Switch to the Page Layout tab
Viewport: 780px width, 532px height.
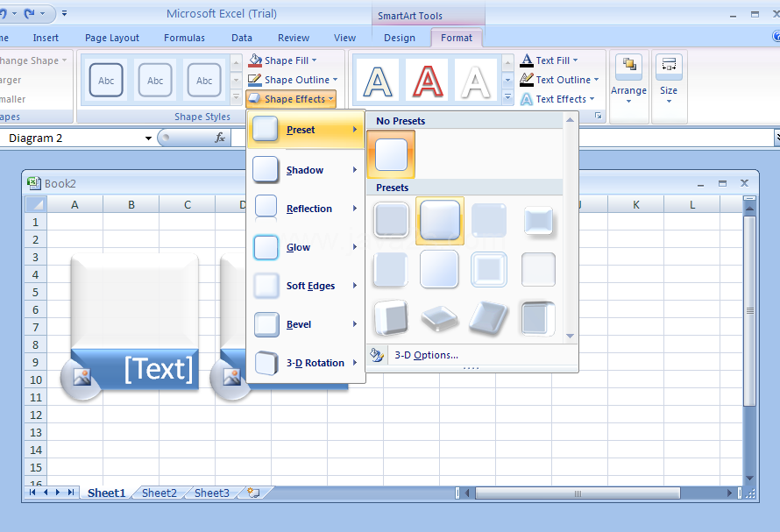tap(112, 38)
